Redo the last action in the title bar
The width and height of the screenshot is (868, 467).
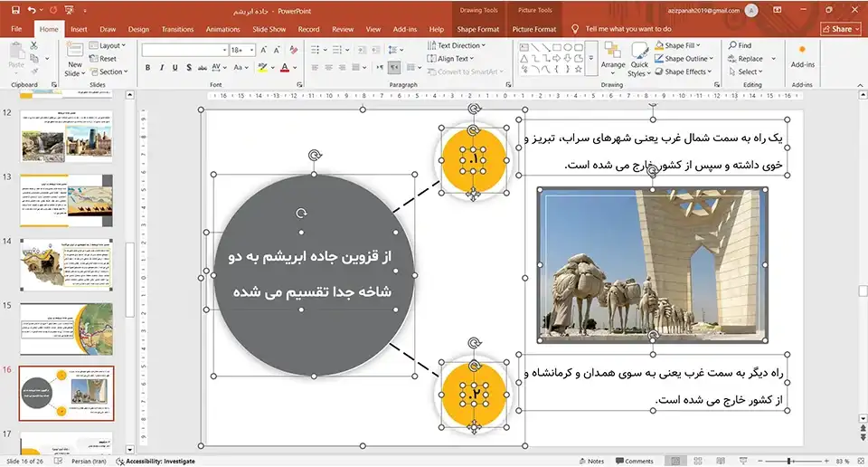pyautogui.click(x=53, y=10)
